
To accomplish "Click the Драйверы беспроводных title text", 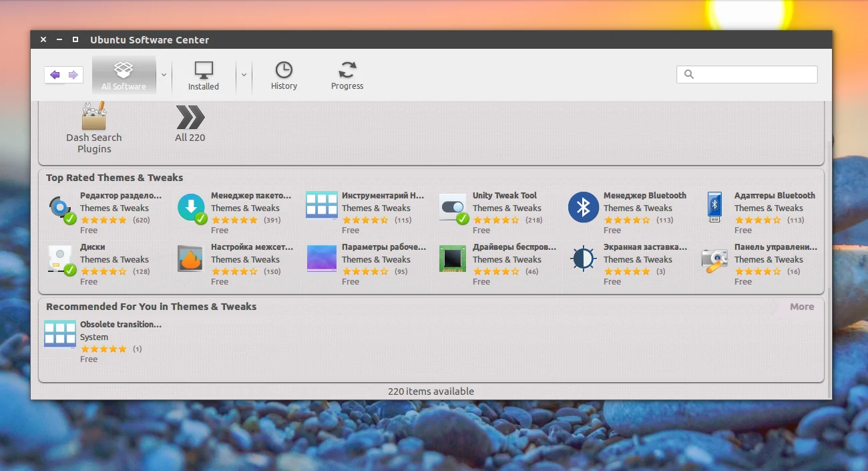I will [514, 247].
